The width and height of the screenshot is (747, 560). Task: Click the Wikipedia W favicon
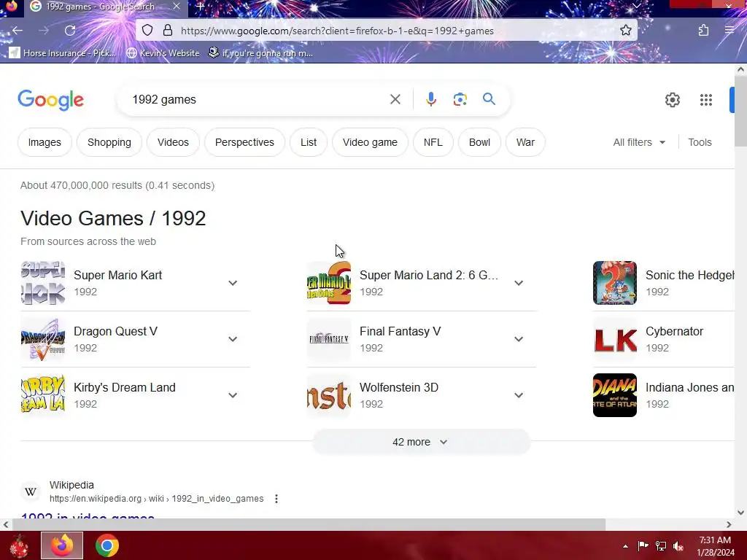tap(31, 491)
